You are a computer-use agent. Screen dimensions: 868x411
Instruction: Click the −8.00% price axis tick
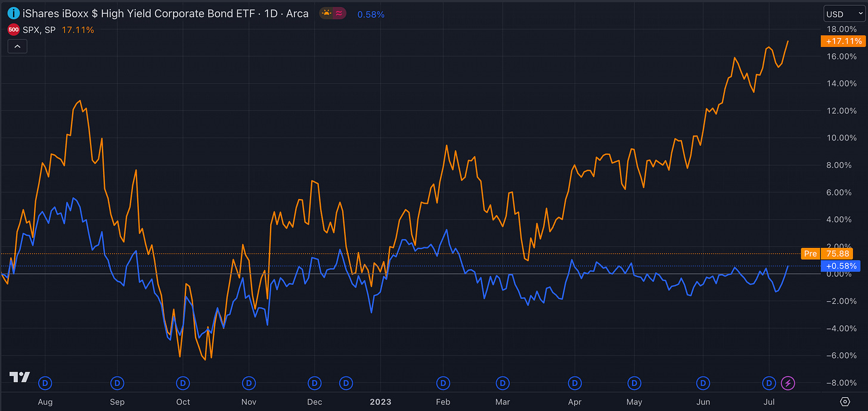(842, 382)
